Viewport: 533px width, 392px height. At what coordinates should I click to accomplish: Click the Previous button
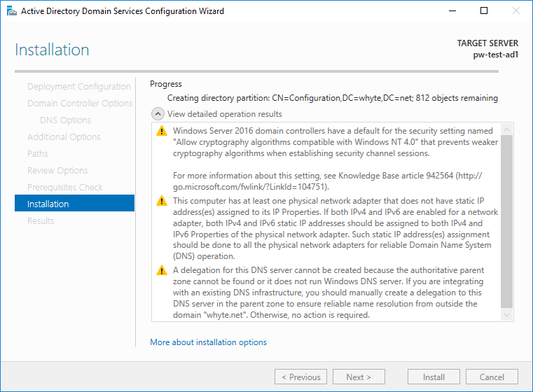[x=301, y=377]
